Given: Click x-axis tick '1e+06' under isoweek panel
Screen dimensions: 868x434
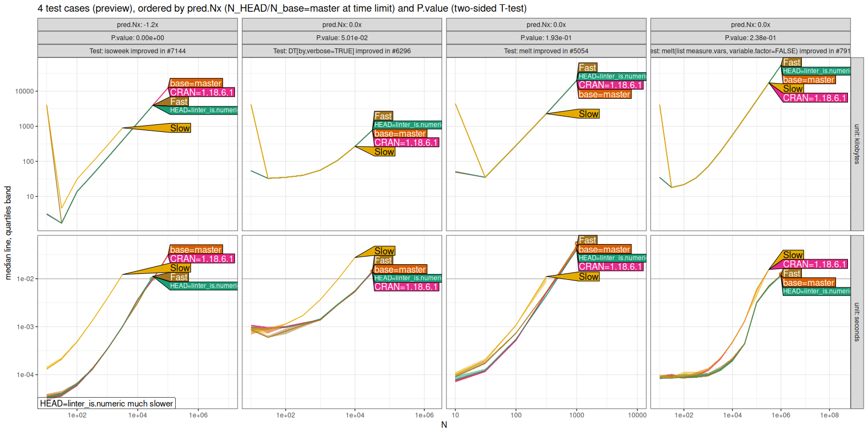Looking at the screenshot, I should click(x=198, y=416).
